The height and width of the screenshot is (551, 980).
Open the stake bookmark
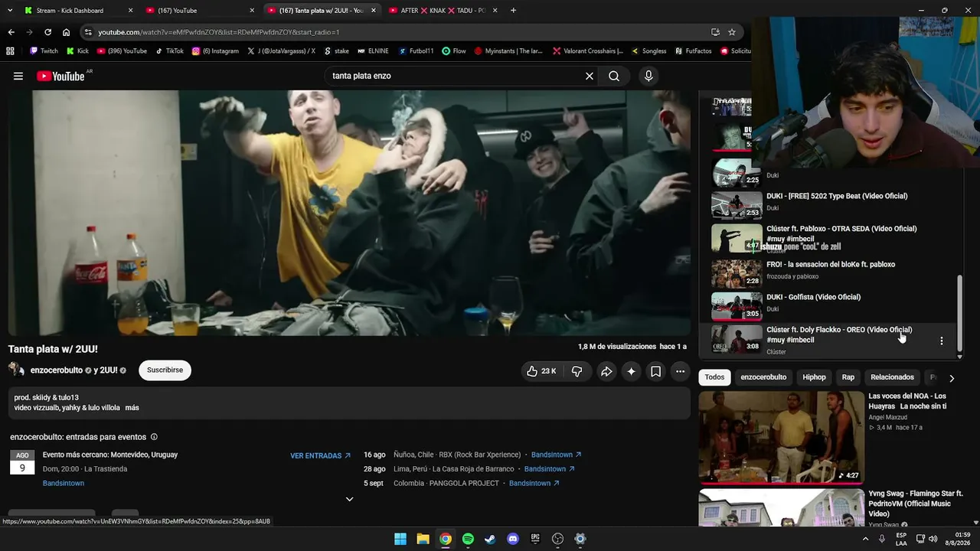[337, 51]
